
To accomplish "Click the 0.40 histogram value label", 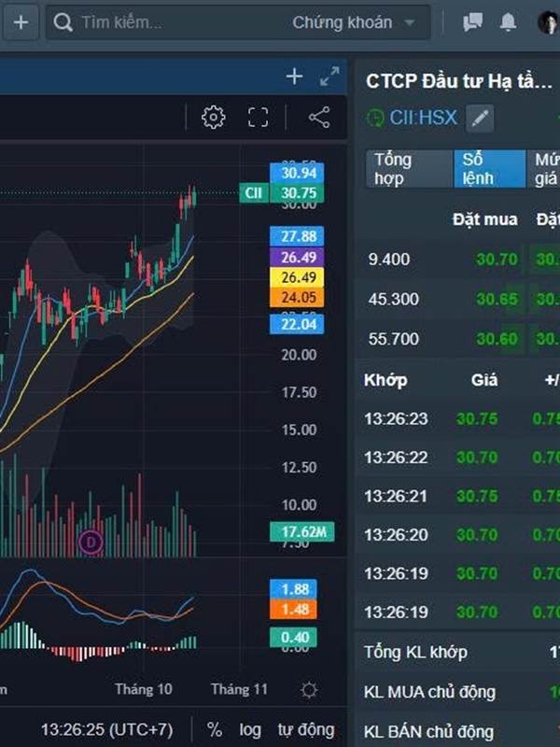I will coord(293,638).
